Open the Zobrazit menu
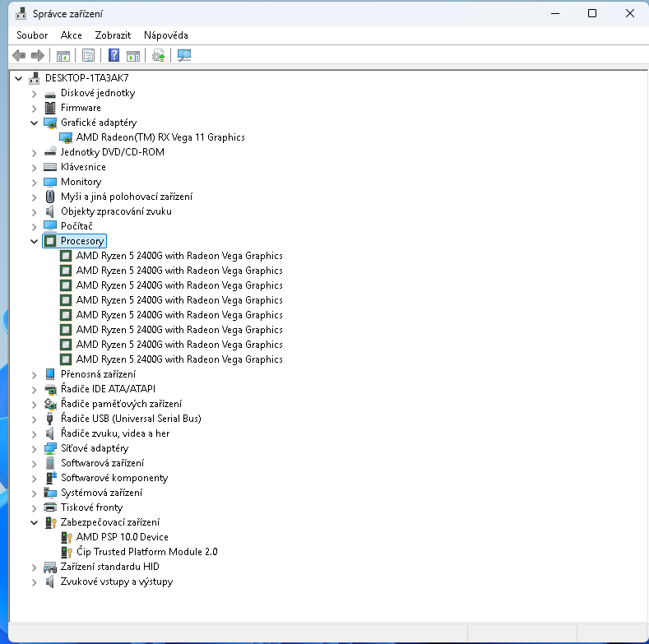The width and height of the screenshot is (649, 644). click(113, 35)
